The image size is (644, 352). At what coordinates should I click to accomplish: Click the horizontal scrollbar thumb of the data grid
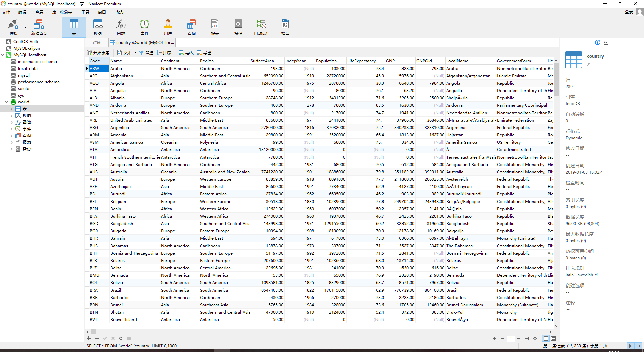94,332
